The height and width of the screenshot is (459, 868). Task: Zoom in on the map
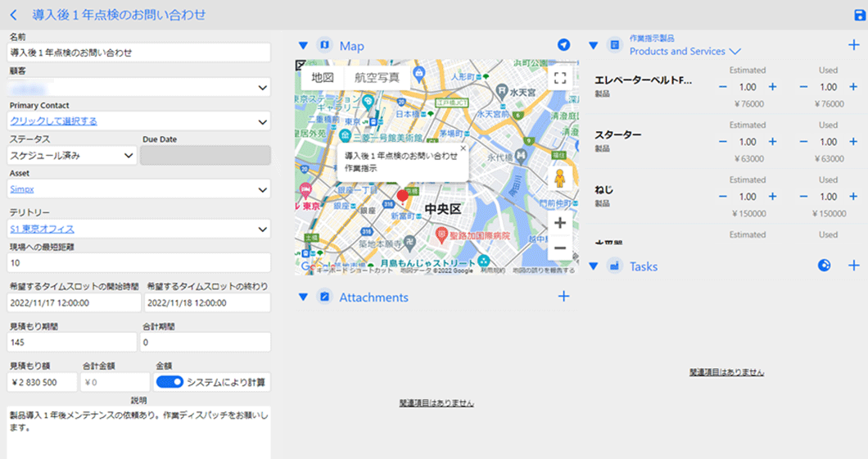point(560,223)
